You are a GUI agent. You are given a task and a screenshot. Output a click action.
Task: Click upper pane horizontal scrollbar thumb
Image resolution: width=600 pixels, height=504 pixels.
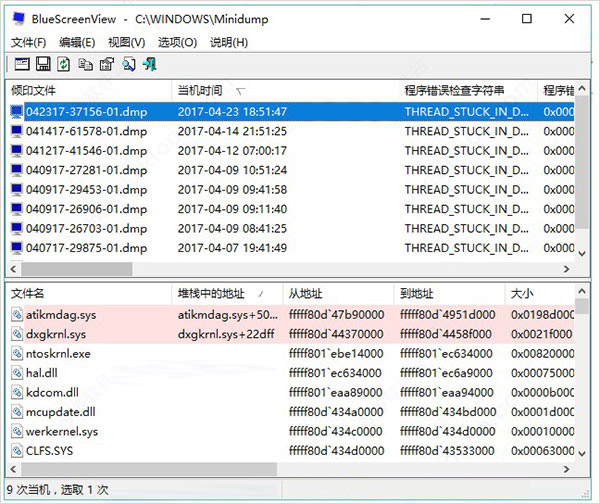click(77, 269)
